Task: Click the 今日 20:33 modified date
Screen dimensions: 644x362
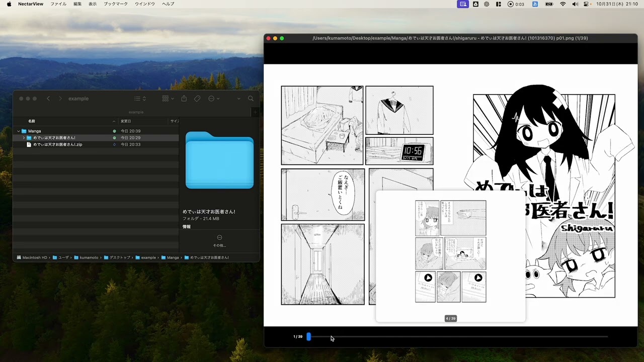Action: tap(130, 144)
